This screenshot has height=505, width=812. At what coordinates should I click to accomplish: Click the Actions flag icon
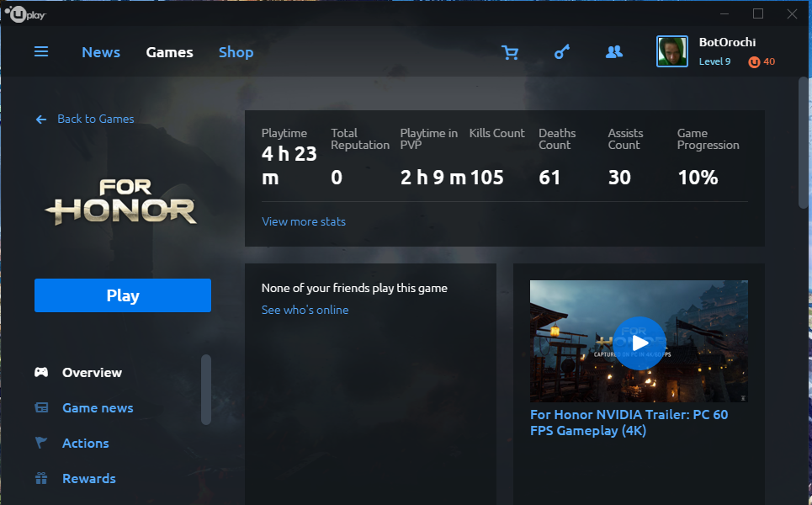[41, 443]
